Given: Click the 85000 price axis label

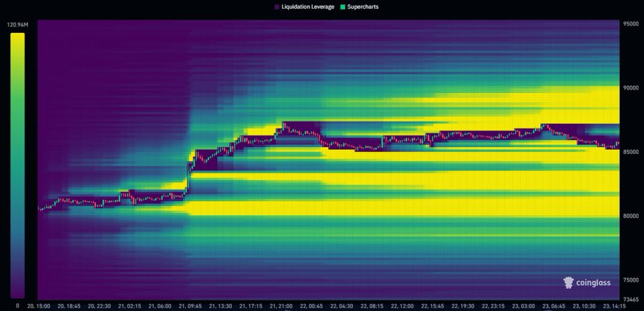Looking at the screenshot, I should click(630, 152).
